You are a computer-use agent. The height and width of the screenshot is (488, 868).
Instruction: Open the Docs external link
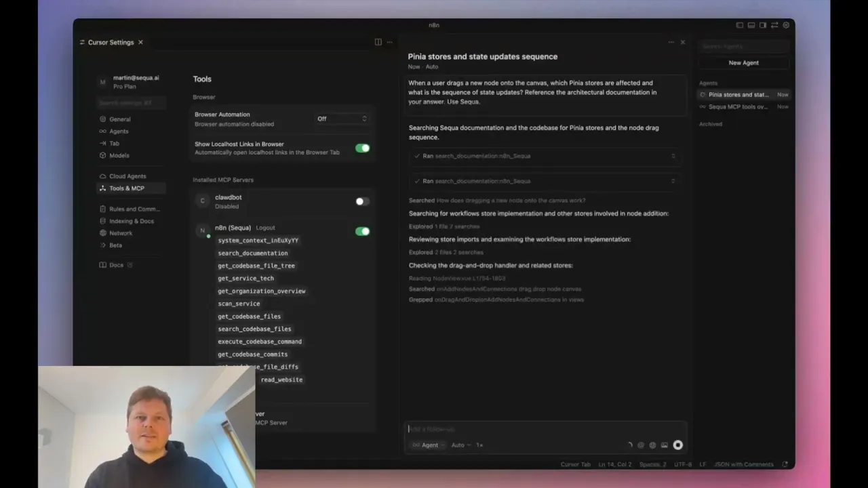click(x=117, y=265)
